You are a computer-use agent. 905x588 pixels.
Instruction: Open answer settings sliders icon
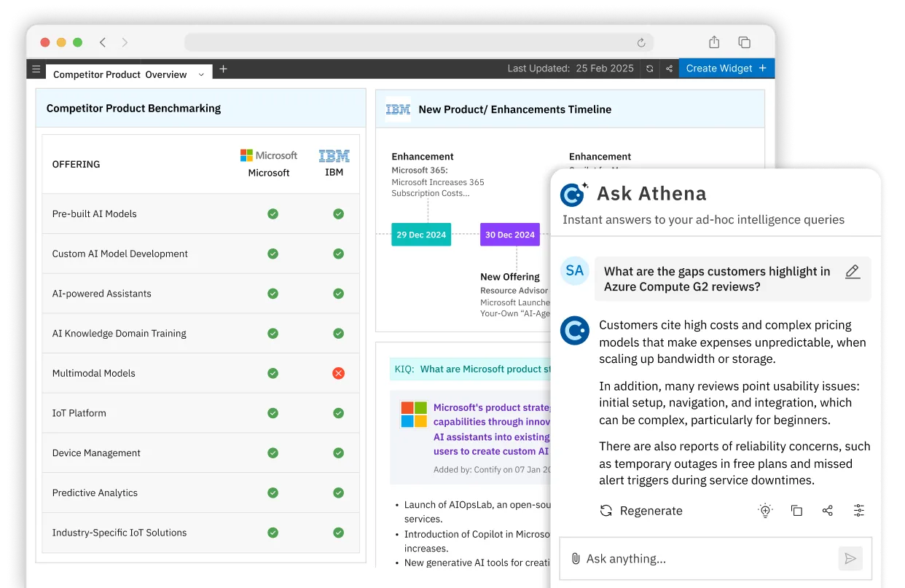pos(859,511)
